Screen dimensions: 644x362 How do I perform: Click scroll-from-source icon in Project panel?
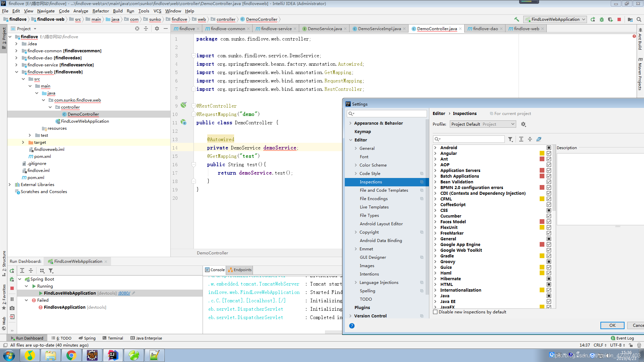137,29
